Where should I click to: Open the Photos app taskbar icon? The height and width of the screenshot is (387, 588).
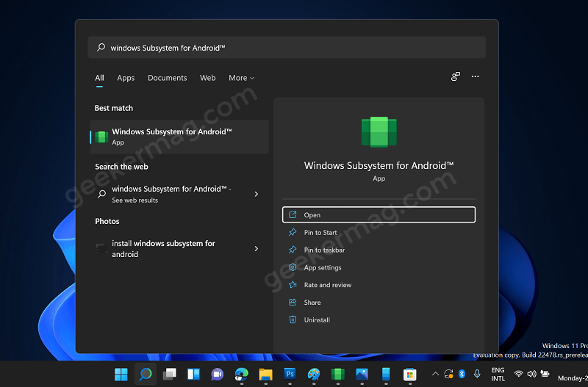(x=362, y=374)
